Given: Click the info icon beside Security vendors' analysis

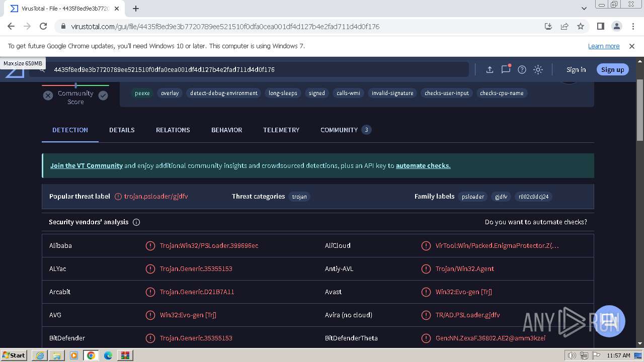Looking at the screenshot, I should [x=136, y=222].
